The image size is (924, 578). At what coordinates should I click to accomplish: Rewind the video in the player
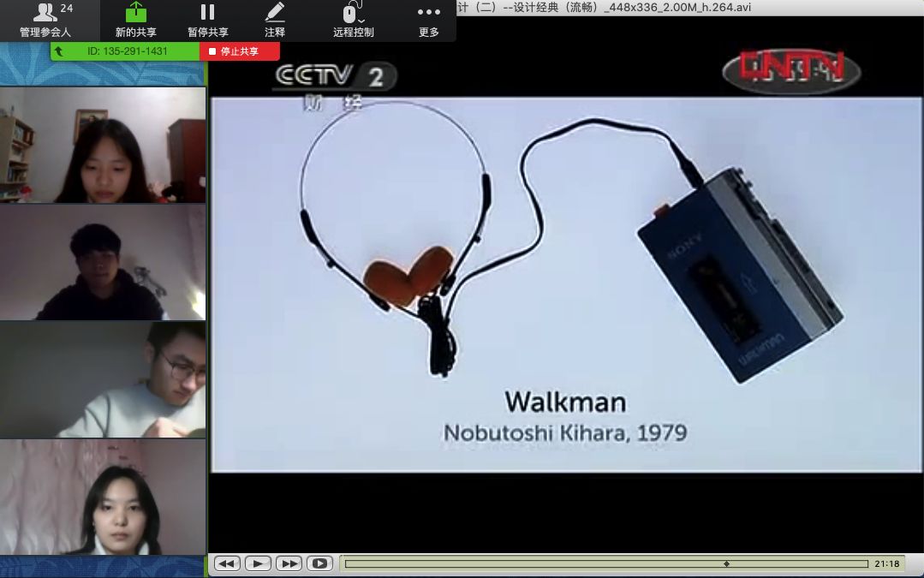pos(226,563)
